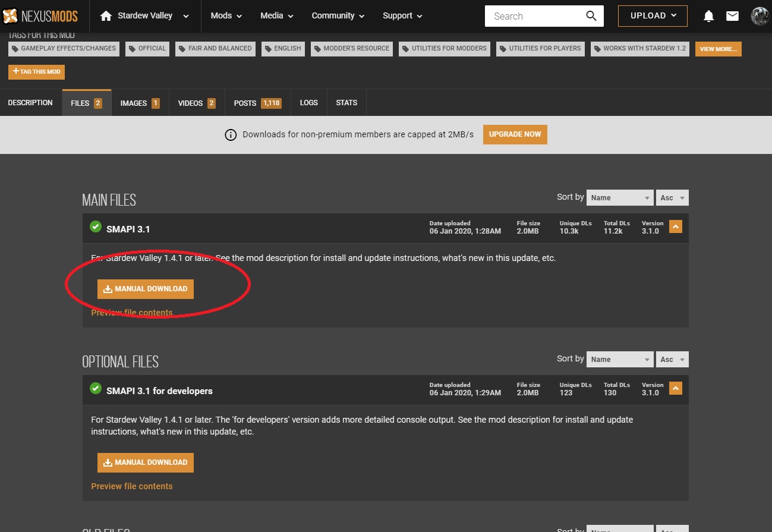The height and width of the screenshot is (532, 772).
Task: Click the View More tags button
Action: pos(719,49)
